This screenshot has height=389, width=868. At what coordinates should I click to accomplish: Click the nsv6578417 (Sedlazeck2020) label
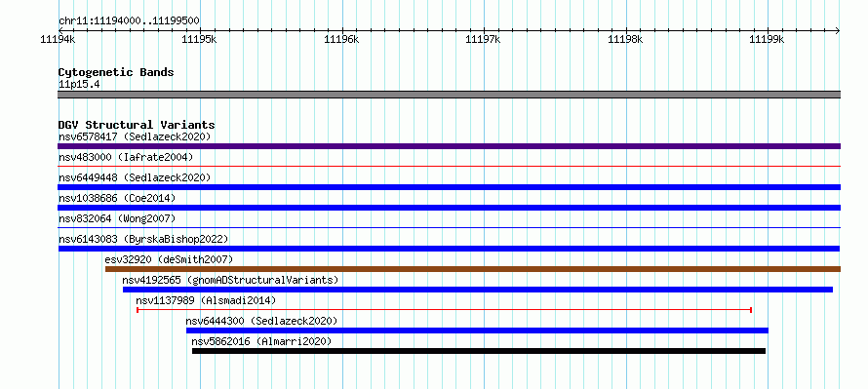[x=135, y=136]
